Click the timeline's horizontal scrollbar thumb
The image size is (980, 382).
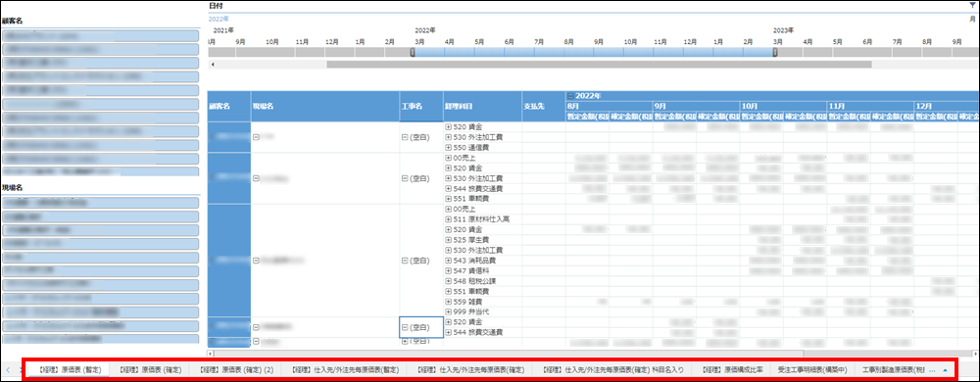[x=599, y=65]
